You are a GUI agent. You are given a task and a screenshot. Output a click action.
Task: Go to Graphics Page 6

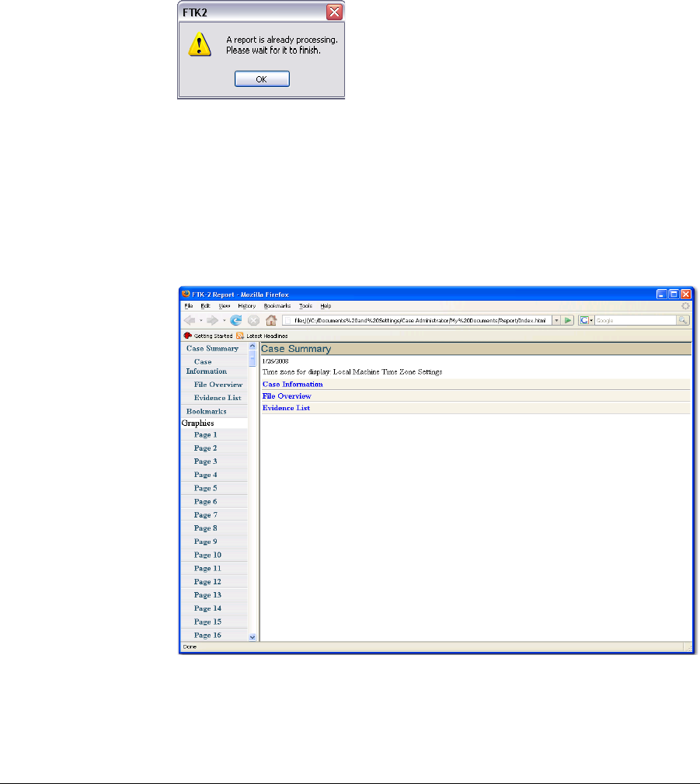[206, 501]
